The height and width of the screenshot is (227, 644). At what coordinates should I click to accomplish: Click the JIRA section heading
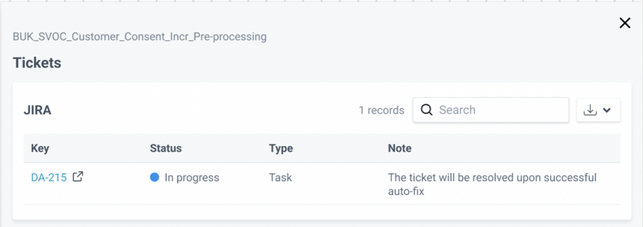point(38,110)
